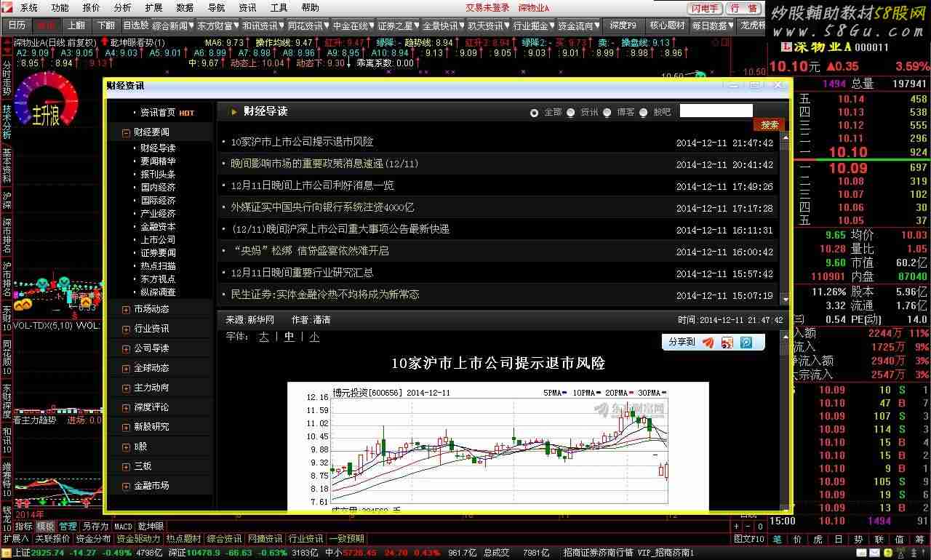Click the 搜索 search button

(x=769, y=125)
